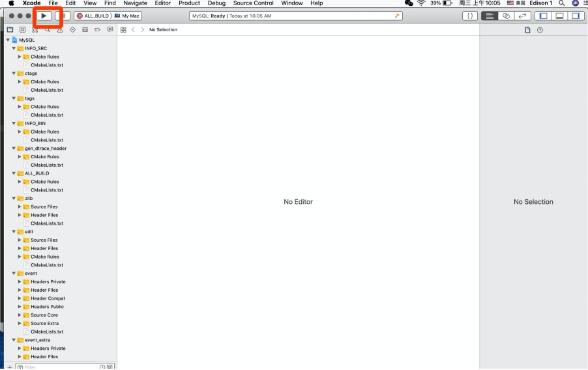Open the My Mac destination selector

126,16
